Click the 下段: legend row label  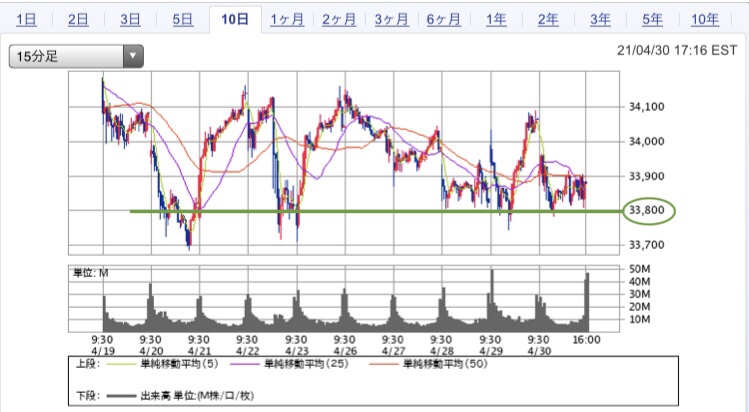click(88, 396)
